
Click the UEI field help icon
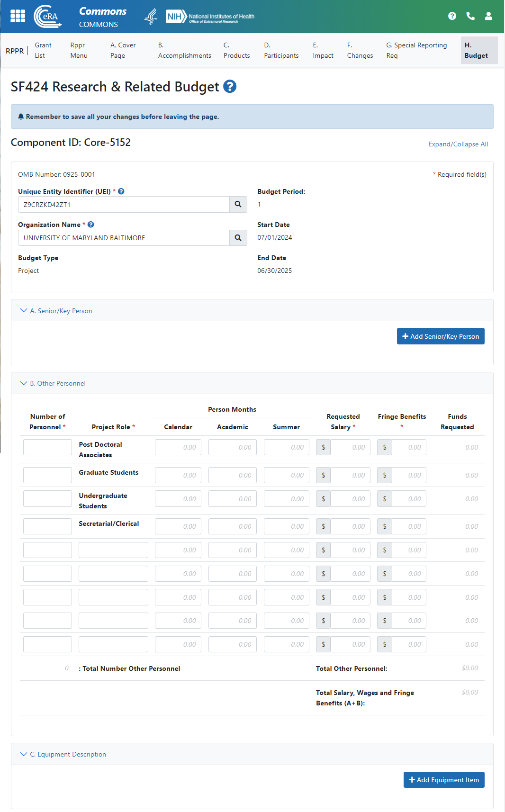point(121,191)
